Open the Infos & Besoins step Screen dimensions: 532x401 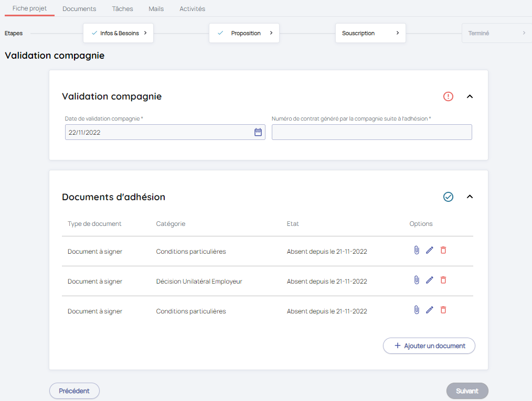(118, 33)
